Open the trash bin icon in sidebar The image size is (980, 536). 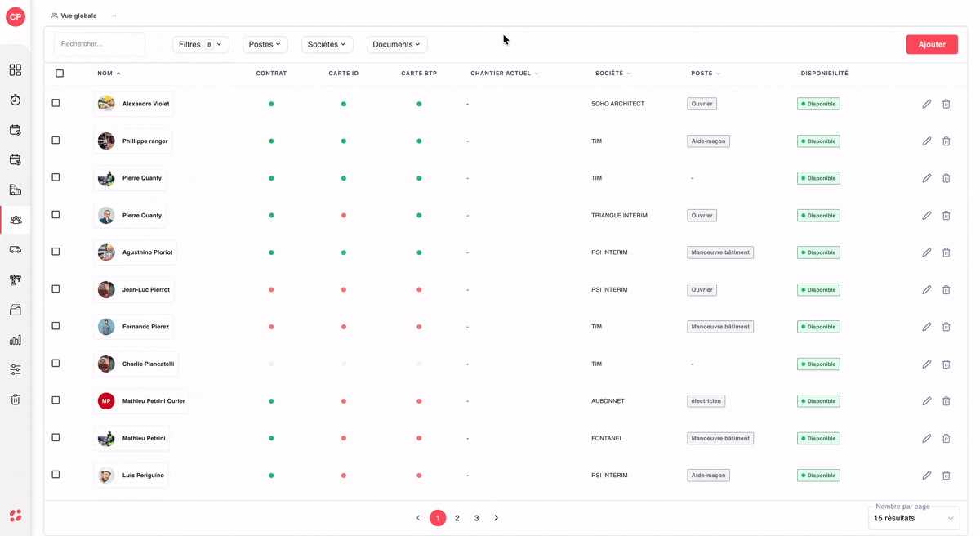[x=16, y=400]
